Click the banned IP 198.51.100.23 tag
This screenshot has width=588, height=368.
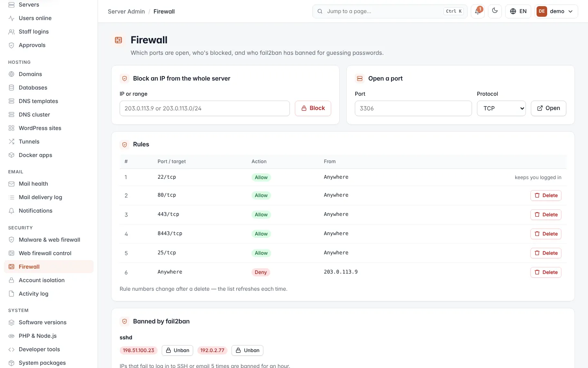point(138,350)
